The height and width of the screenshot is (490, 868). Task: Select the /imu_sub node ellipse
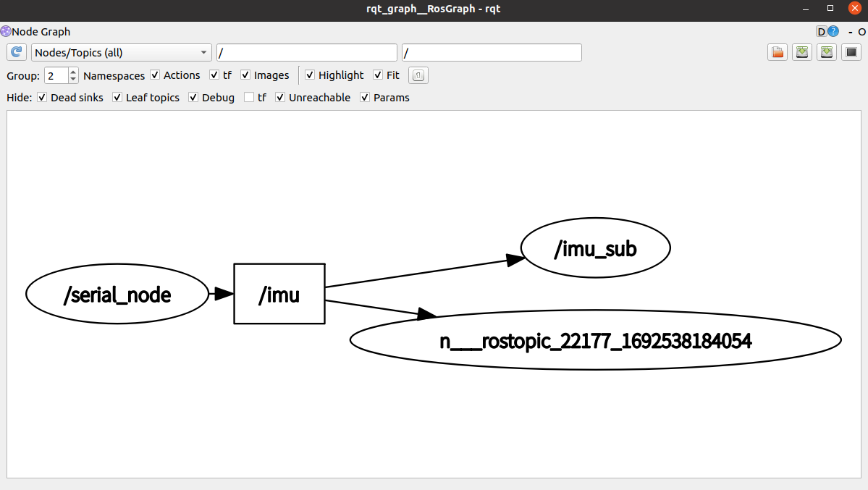pos(595,248)
